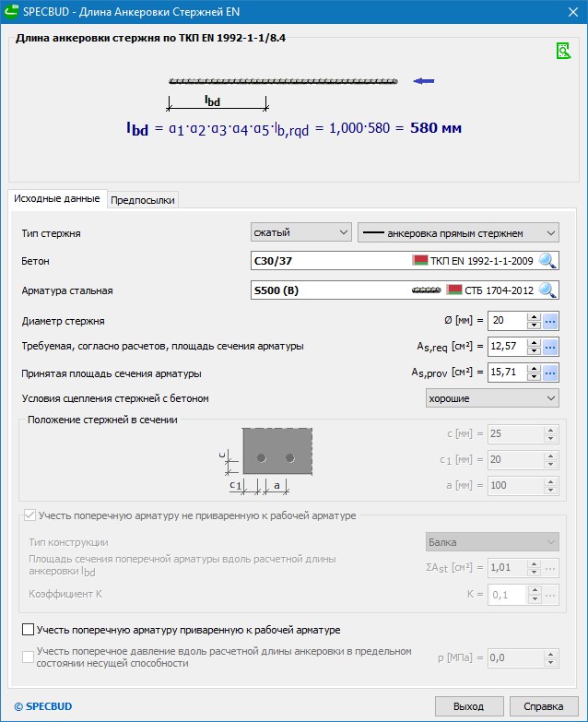The image size is (588, 722).
Task: Expand anchorage shape dropdown 'анкеровка прямым стержнем'
Action: tap(457, 232)
